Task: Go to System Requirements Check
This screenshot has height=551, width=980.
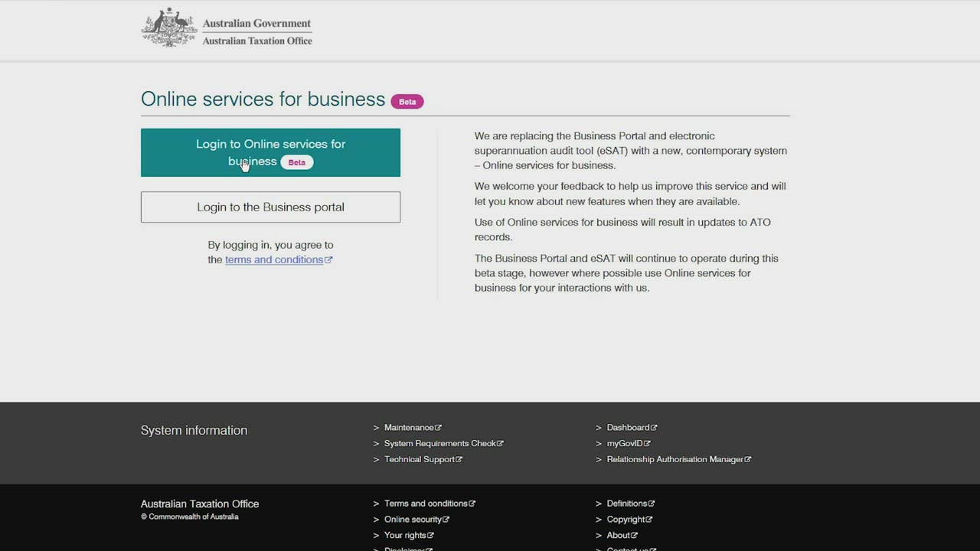Action: pos(439,444)
